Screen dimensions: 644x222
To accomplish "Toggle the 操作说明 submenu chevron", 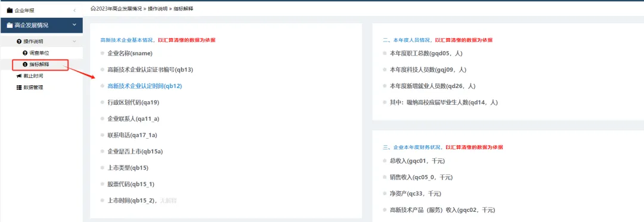I will [75, 42].
